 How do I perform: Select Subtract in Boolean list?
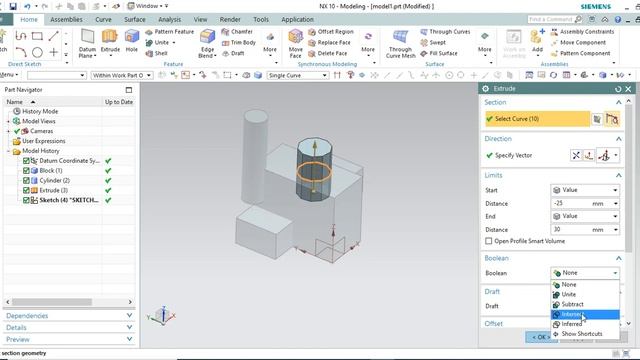(585, 304)
